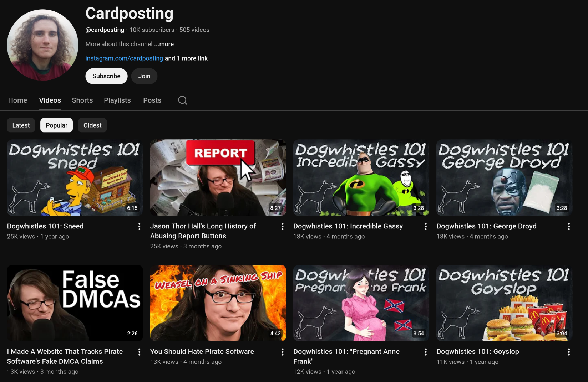Viewport: 588px width, 382px height.
Task: Open the Posts tab
Action: 152,100
